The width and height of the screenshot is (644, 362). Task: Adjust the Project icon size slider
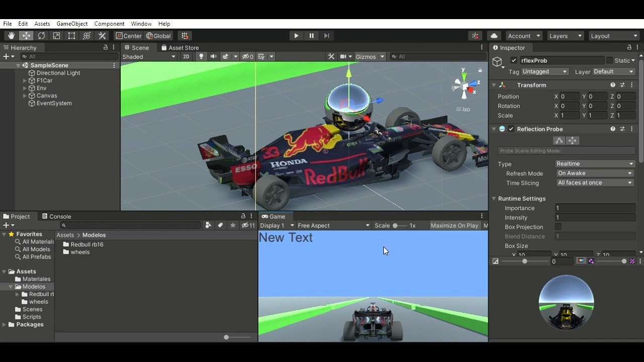(x=237, y=337)
